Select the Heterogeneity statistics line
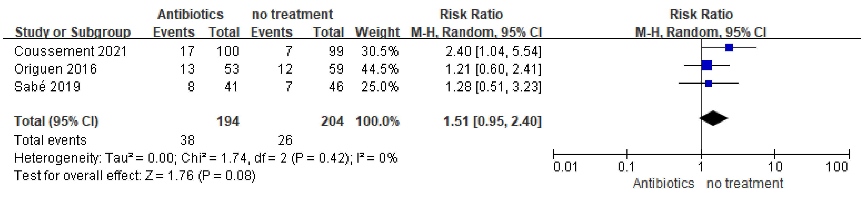Image resolution: width=868 pixels, height=200 pixels. 206,158
